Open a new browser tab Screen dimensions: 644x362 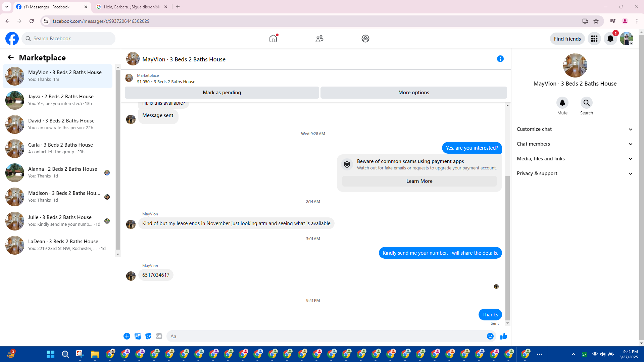(x=178, y=7)
